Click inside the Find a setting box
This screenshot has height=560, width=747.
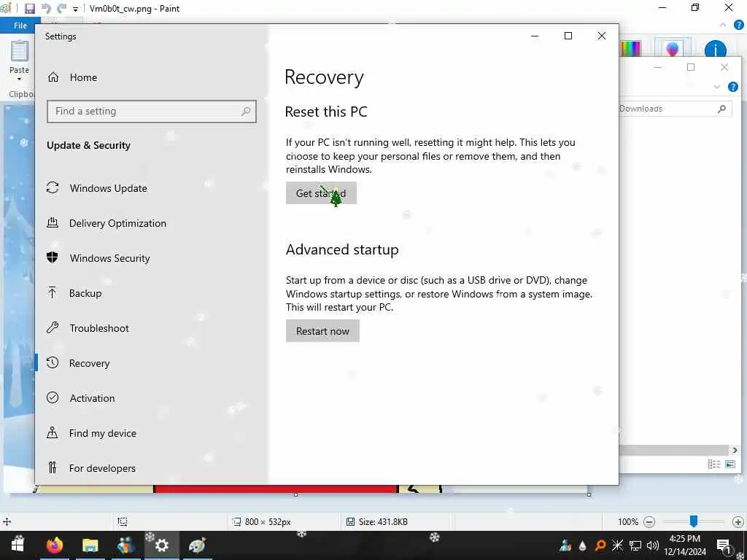coord(152,112)
